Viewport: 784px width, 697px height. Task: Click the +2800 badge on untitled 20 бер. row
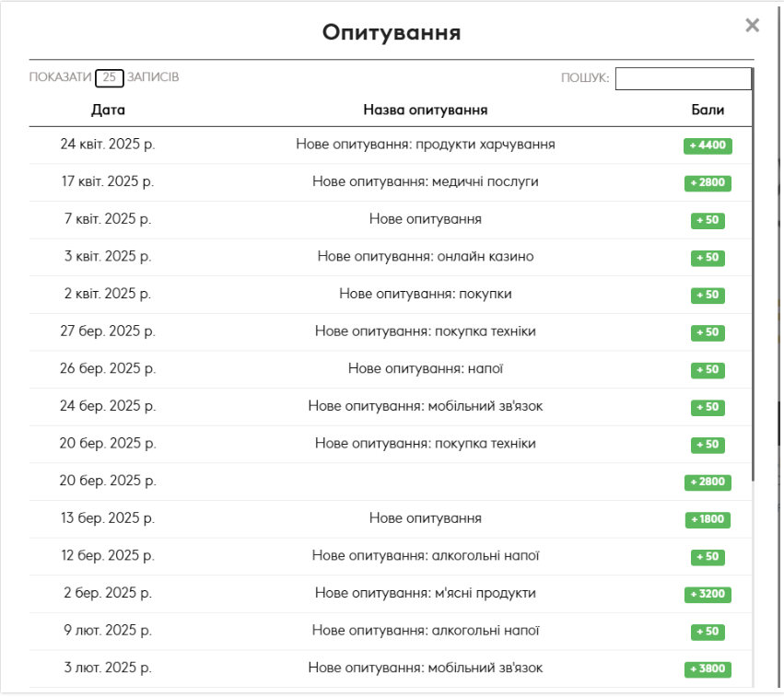point(708,482)
